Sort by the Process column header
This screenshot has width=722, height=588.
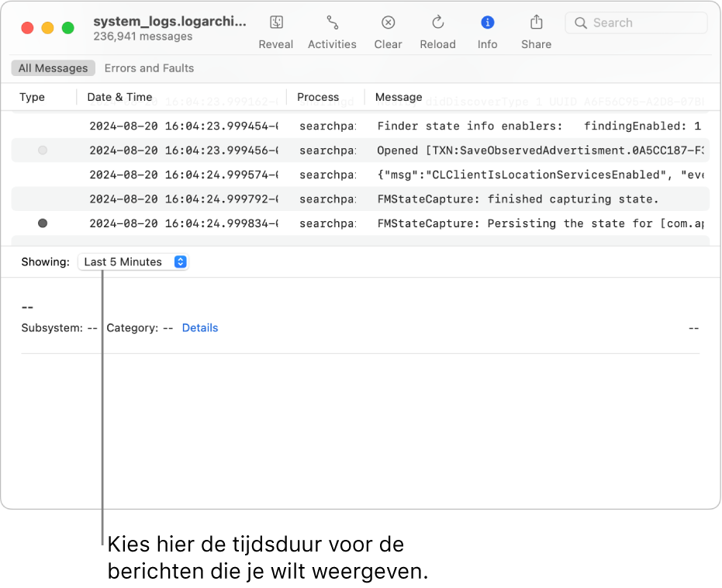[x=318, y=97]
